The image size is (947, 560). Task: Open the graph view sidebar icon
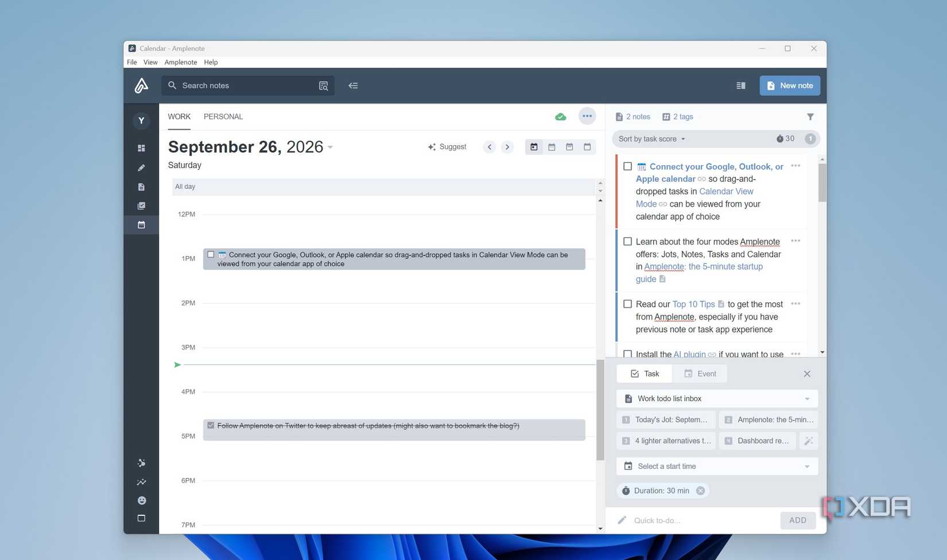pyautogui.click(x=141, y=463)
